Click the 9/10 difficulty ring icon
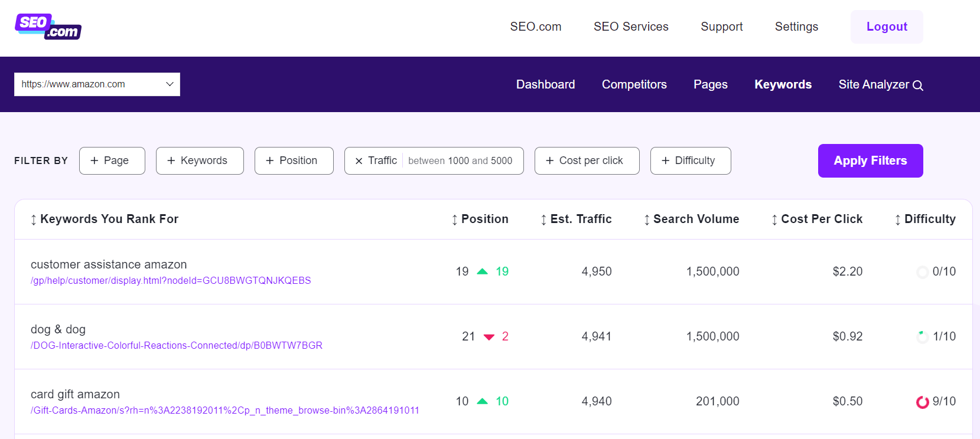Viewport: 980px width, 439px height. [x=922, y=402]
